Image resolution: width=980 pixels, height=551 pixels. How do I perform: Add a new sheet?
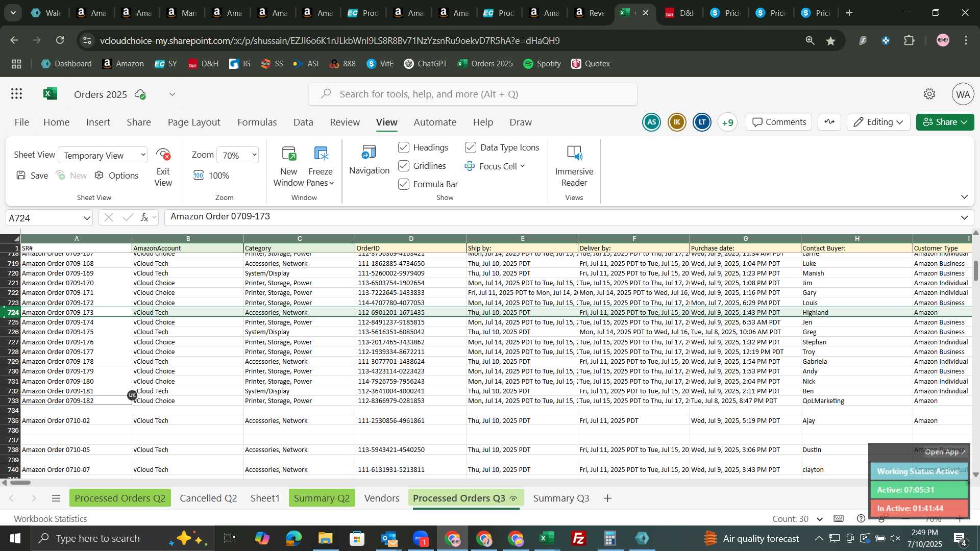[x=607, y=498]
